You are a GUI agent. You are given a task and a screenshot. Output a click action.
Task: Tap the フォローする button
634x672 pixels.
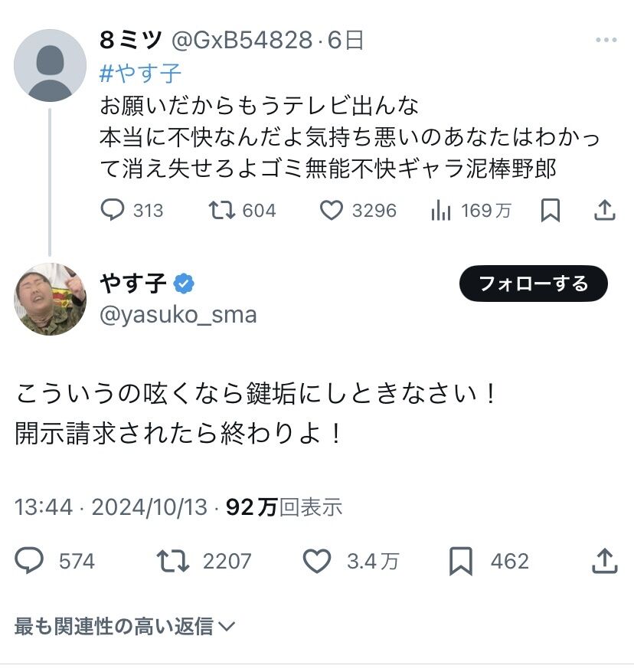pyautogui.click(x=533, y=284)
